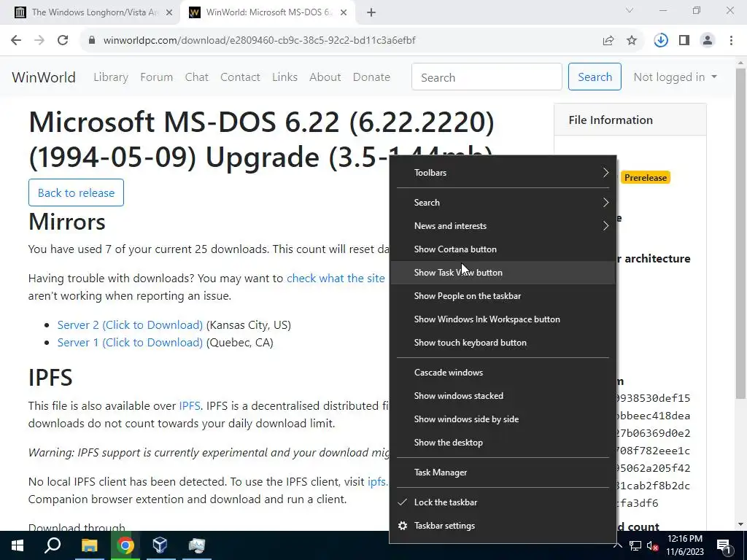This screenshot has width=747, height=560.
Task: Click the Back to release button
Action: coord(76,192)
